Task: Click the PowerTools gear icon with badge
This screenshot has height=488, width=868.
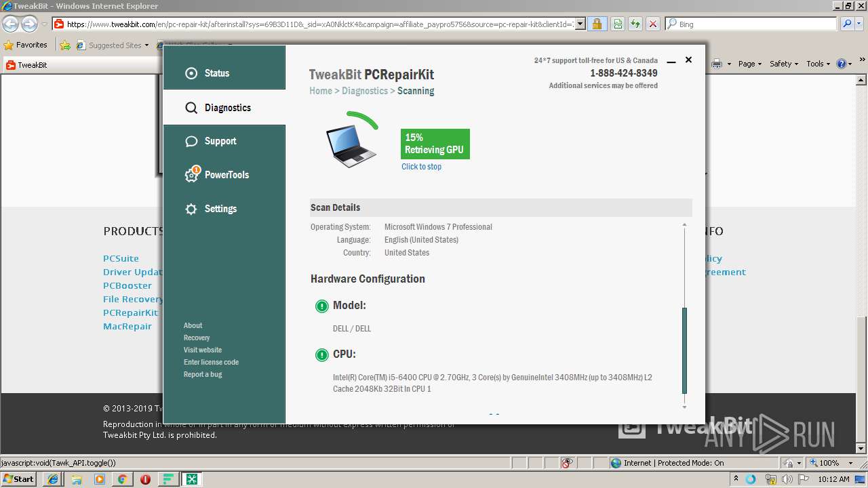Action: coord(192,174)
